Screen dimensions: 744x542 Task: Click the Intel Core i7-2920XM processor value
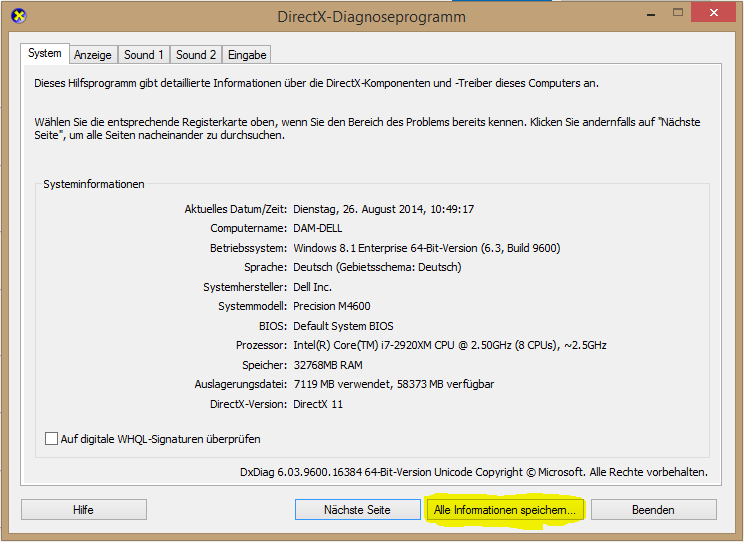[450, 346]
